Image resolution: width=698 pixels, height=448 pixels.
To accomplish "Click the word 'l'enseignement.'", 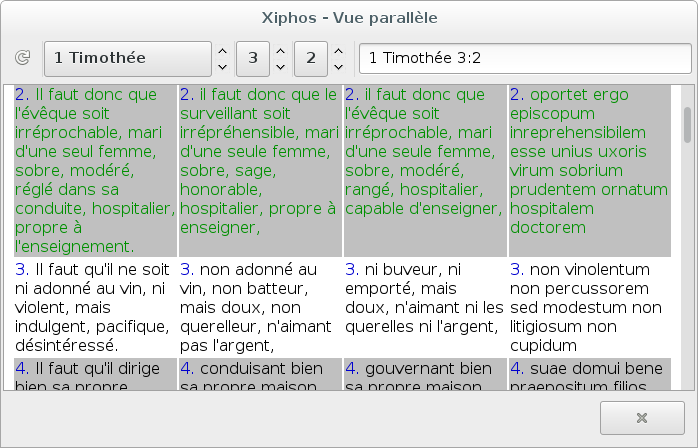I will coord(74,246).
